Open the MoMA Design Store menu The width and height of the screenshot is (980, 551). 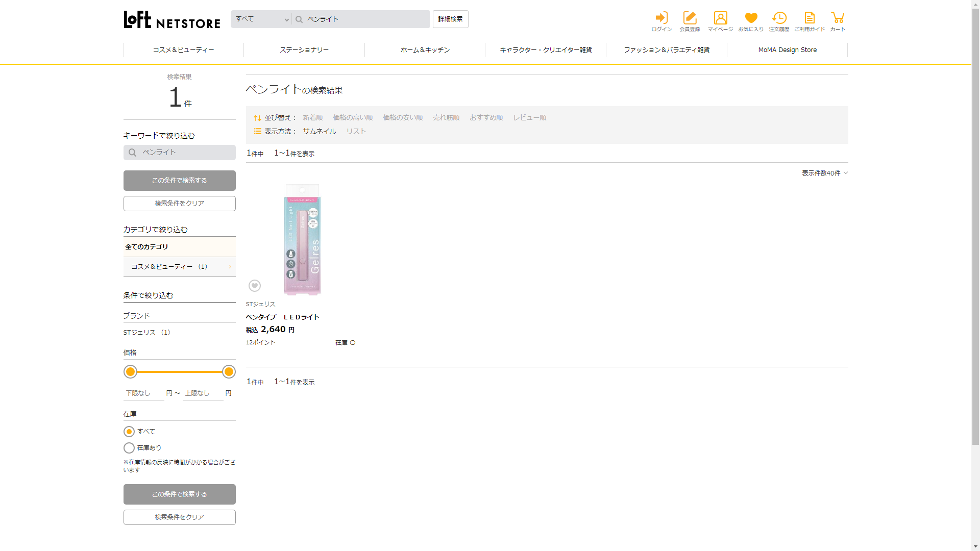click(x=787, y=50)
